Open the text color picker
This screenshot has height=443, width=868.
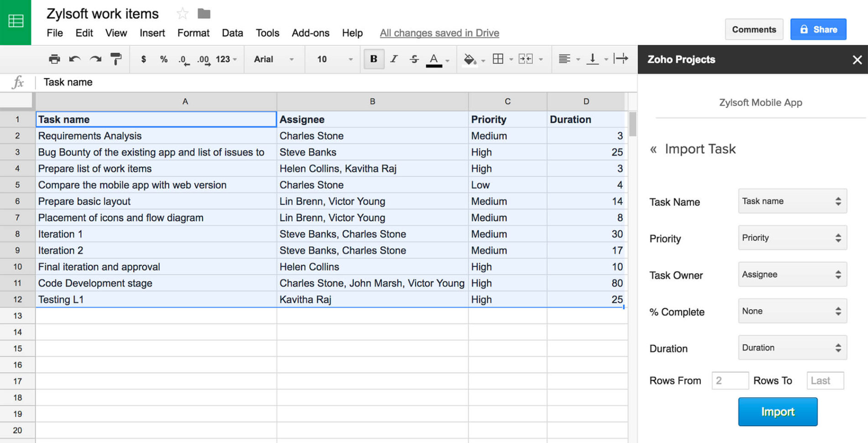coord(434,59)
